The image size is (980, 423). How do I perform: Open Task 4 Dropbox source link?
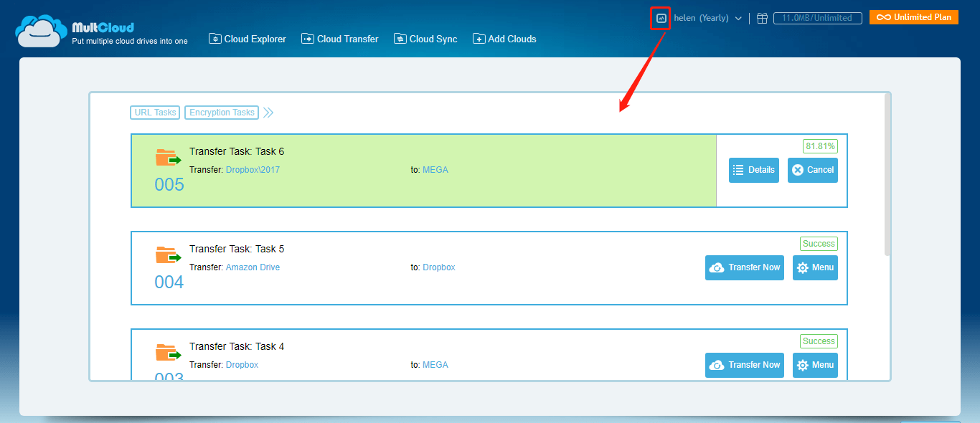[x=242, y=365]
